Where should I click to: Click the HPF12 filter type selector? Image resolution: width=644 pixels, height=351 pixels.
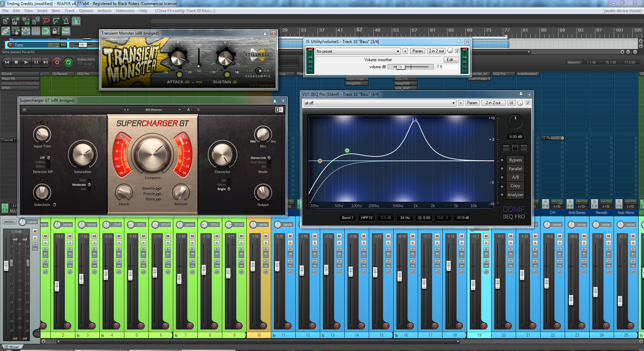[x=367, y=218]
